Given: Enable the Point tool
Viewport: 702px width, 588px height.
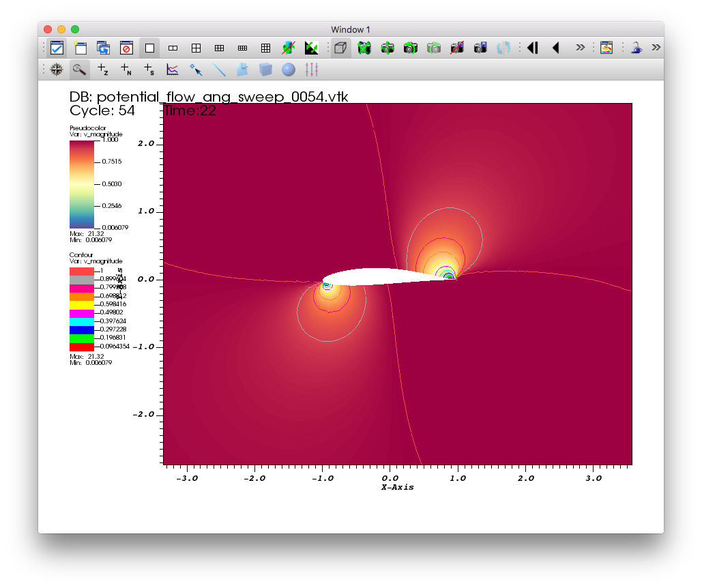Looking at the screenshot, I should coord(196,70).
